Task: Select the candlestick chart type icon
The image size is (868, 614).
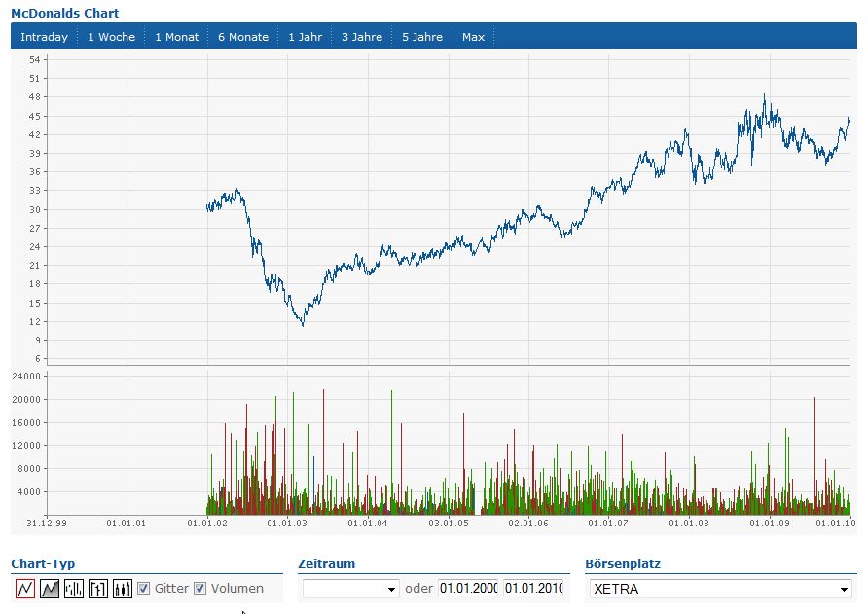Action: [x=123, y=588]
